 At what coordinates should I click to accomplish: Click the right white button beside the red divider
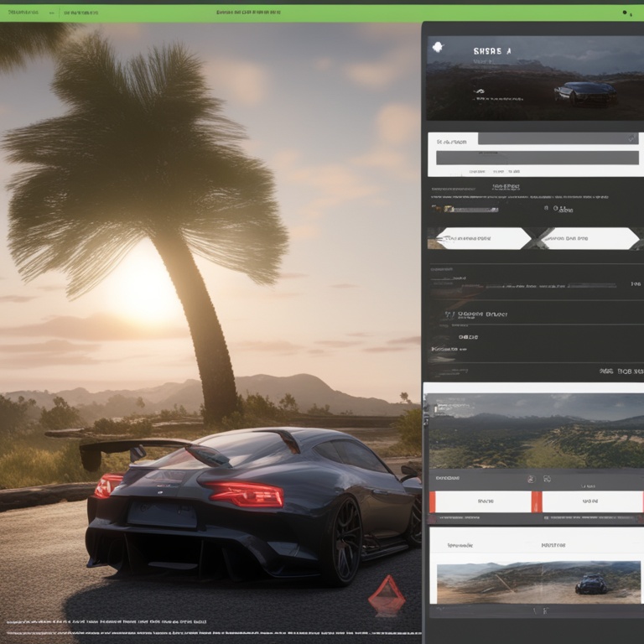tap(593, 501)
